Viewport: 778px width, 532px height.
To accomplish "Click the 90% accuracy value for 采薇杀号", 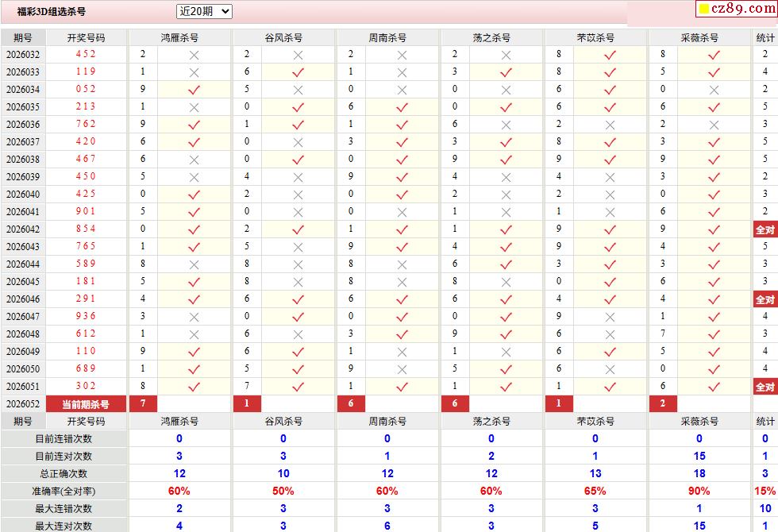I will click(x=699, y=491).
